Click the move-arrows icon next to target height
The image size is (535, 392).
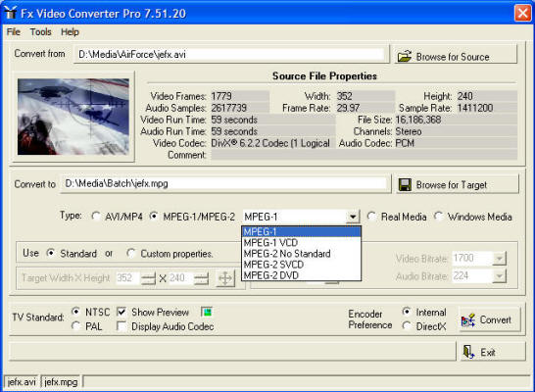225,278
